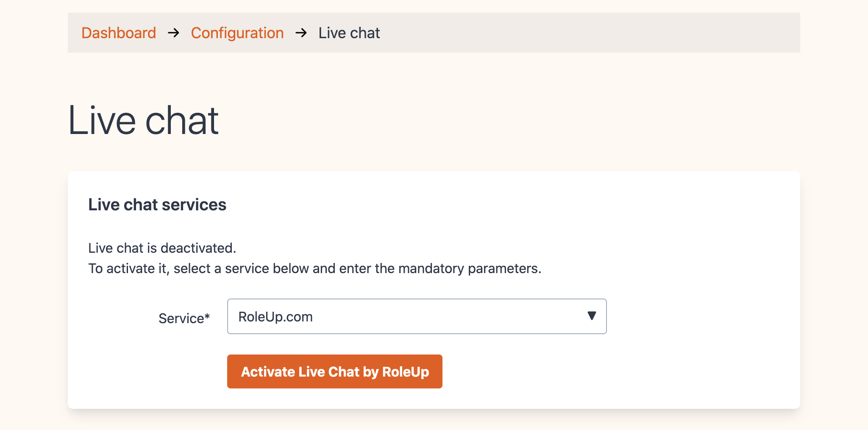Click the arrow icon after Dashboard breadcrumb
This screenshot has width=868, height=430.
click(x=173, y=33)
